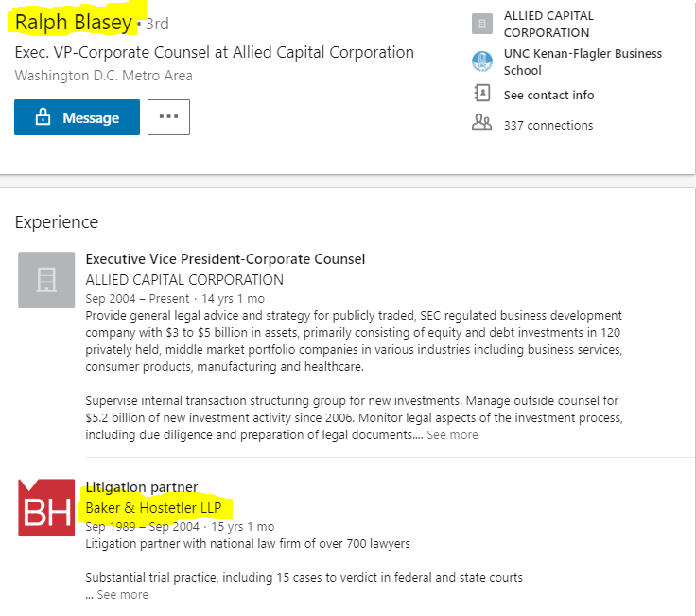Click the gray Allied Capital experience logo
Image resolution: width=696 pixels, height=616 pixels.
pos(46,279)
